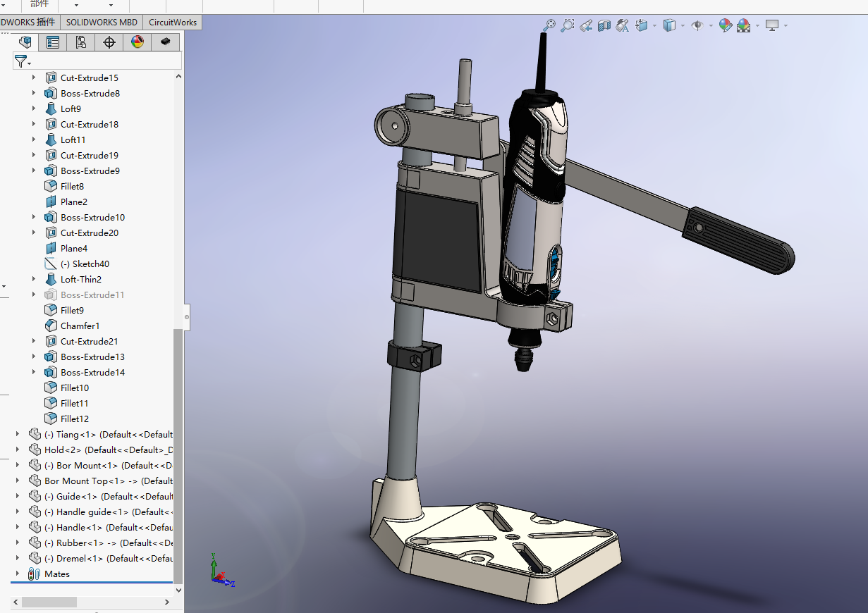Switch to the SOLIDWORKS MBD tab
868x613 pixels.
pos(102,22)
